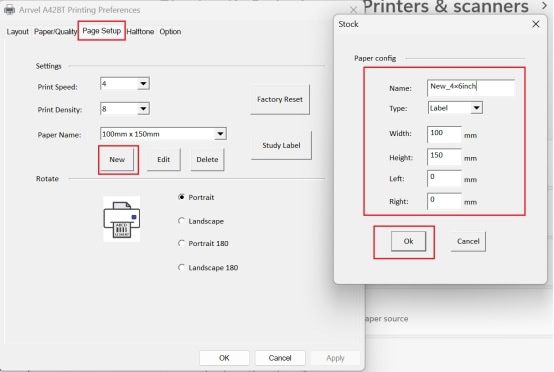554x372 pixels.
Task: Click the printer icon in Printing Preferences title bar
Action: [x=10, y=10]
